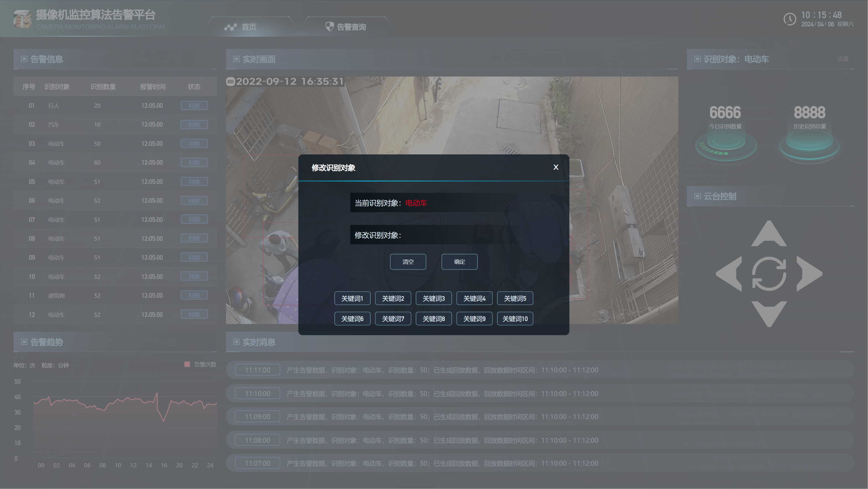Screen dimensions: 868x489
Task: Focus the 修改识别对象 input field
Action: click(x=434, y=235)
